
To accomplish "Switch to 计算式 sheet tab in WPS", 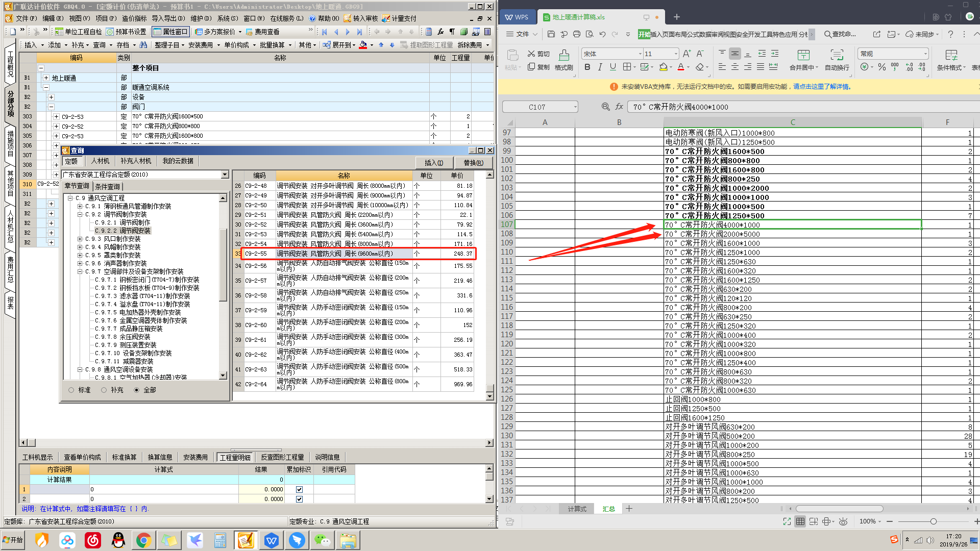I will 577,509.
